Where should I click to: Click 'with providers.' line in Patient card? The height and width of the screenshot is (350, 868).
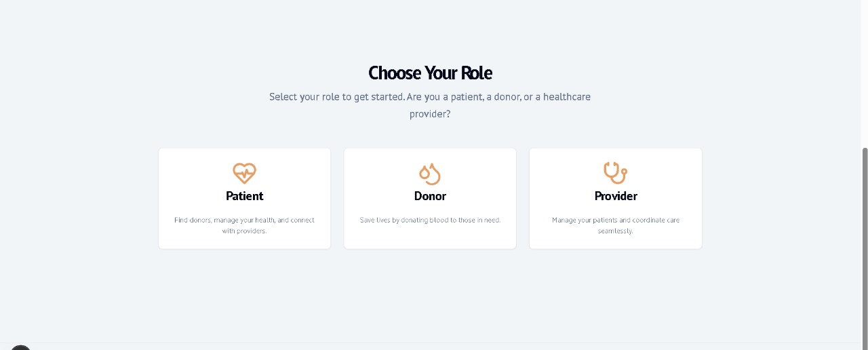point(244,231)
